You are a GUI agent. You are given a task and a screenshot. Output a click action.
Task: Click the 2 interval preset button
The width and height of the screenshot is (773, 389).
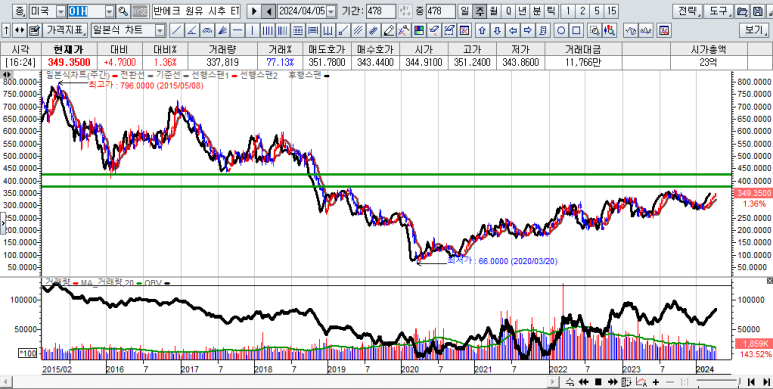click(582, 11)
